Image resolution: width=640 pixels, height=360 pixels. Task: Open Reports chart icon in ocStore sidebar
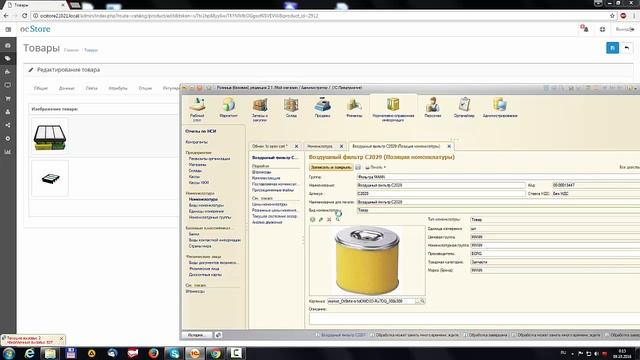coord(8,152)
